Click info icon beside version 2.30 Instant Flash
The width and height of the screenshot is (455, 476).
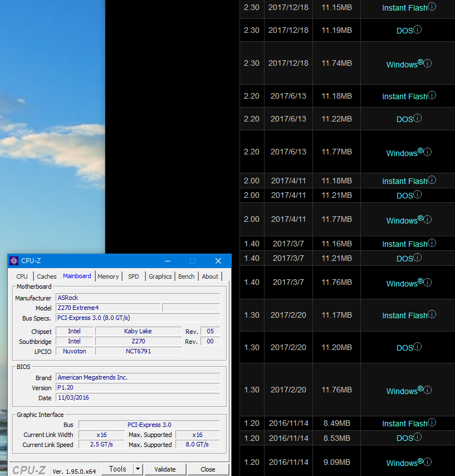point(432,7)
